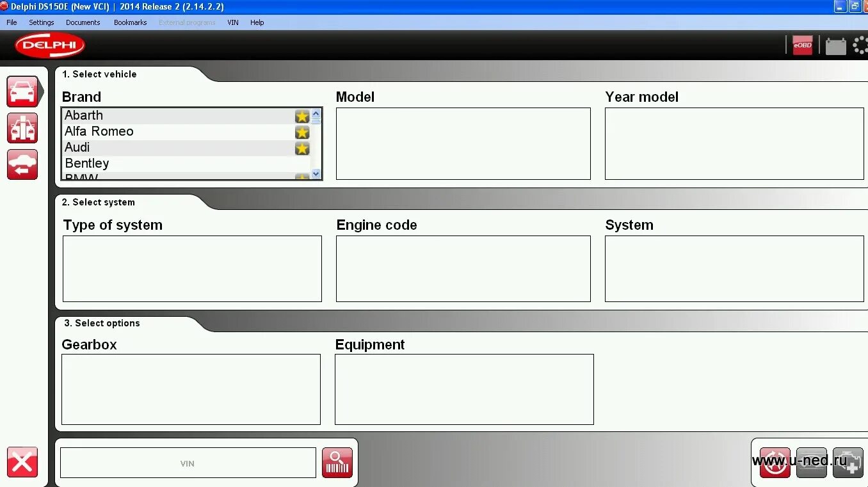Restore down the application window
The width and height of the screenshot is (868, 487).
(x=855, y=6)
